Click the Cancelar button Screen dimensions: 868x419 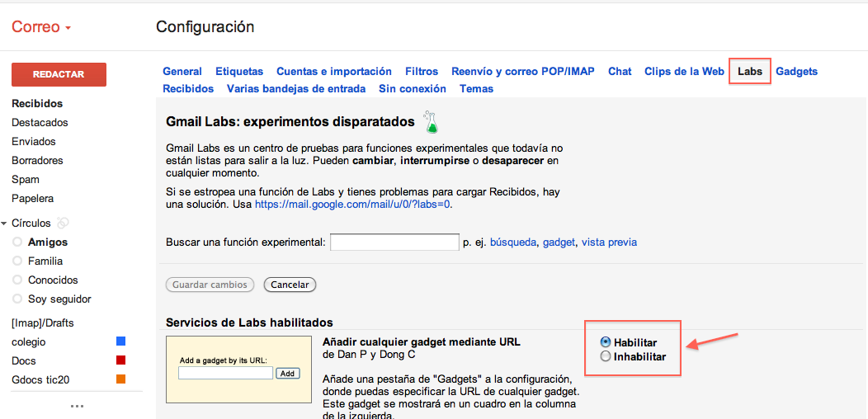point(290,285)
